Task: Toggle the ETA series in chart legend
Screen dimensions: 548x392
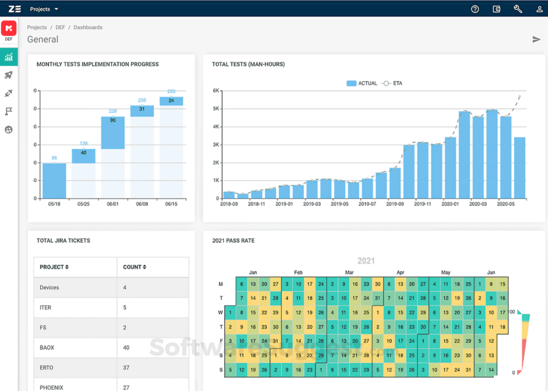Action: (392, 84)
